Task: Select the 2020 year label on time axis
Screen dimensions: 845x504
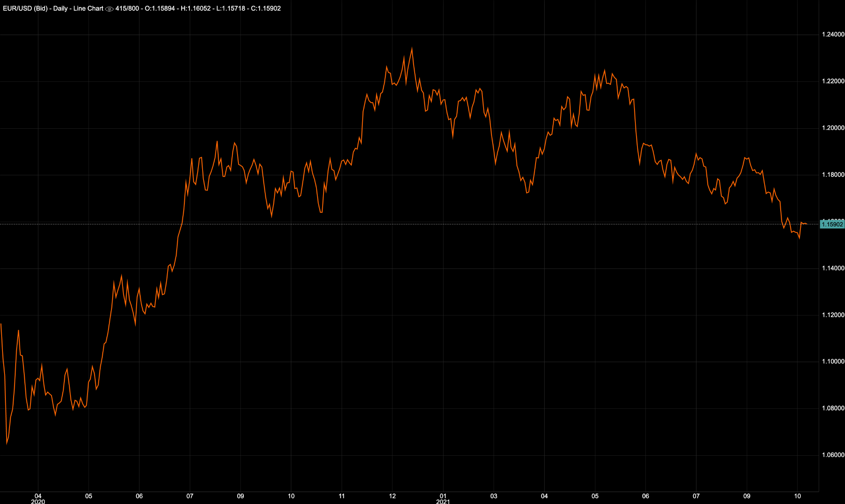Action: 38,502
